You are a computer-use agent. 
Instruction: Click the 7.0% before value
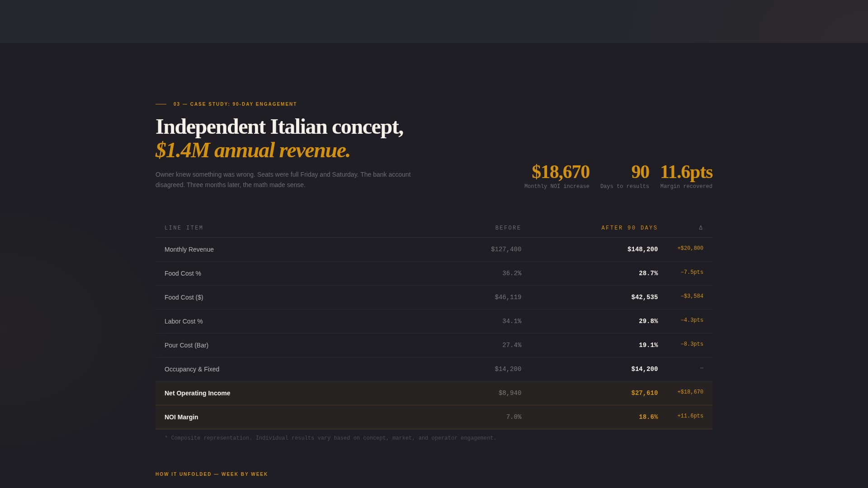pyautogui.click(x=514, y=417)
